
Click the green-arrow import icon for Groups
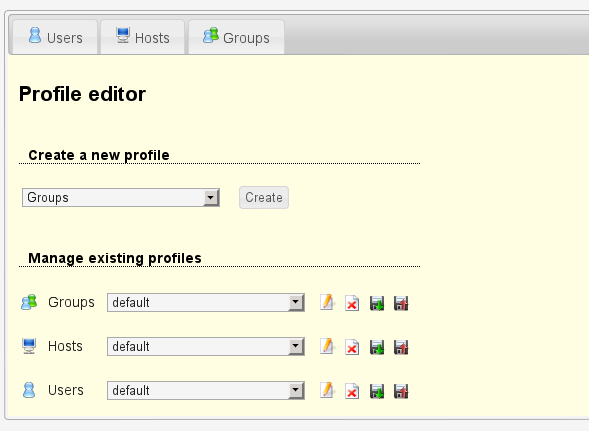[x=377, y=303]
